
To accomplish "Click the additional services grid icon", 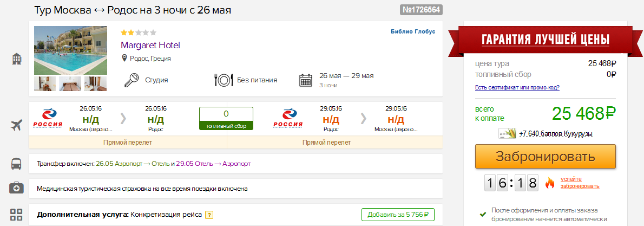I will [x=16, y=214].
